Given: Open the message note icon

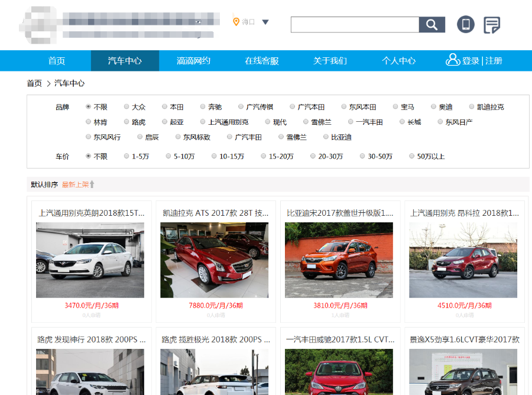Looking at the screenshot, I should pyautogui.click(x=492, y=25).
